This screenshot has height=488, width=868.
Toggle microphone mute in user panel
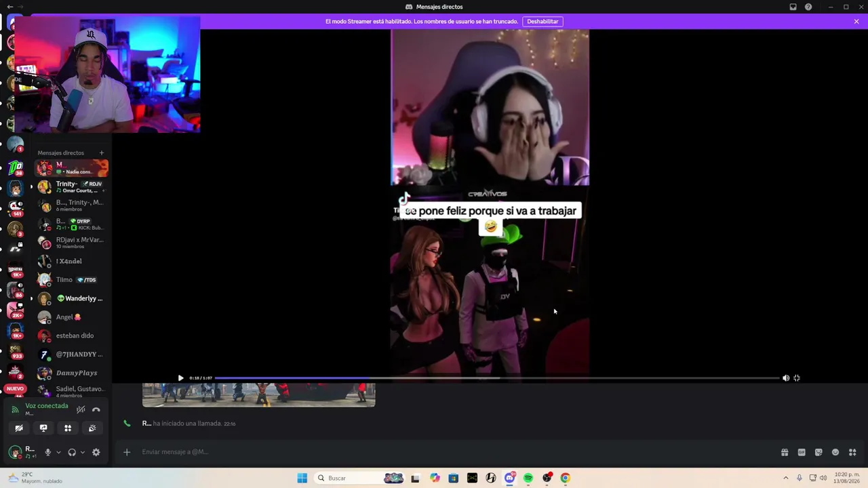click(x=47, y=452)
